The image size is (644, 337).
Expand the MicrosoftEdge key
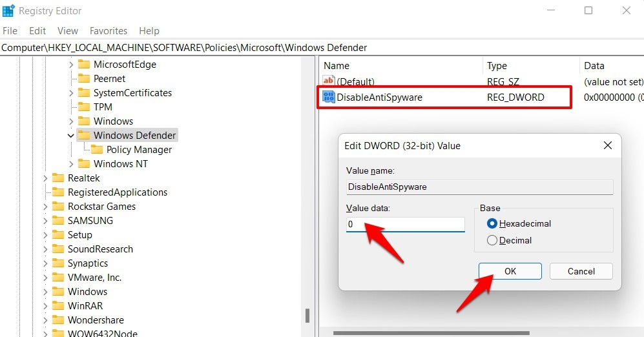point(70,65)
